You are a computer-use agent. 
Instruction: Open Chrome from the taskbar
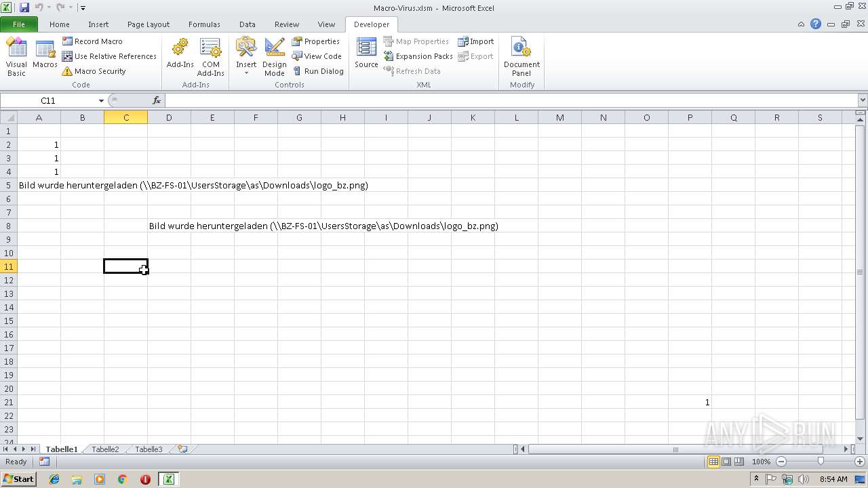(x=123, y=479)
